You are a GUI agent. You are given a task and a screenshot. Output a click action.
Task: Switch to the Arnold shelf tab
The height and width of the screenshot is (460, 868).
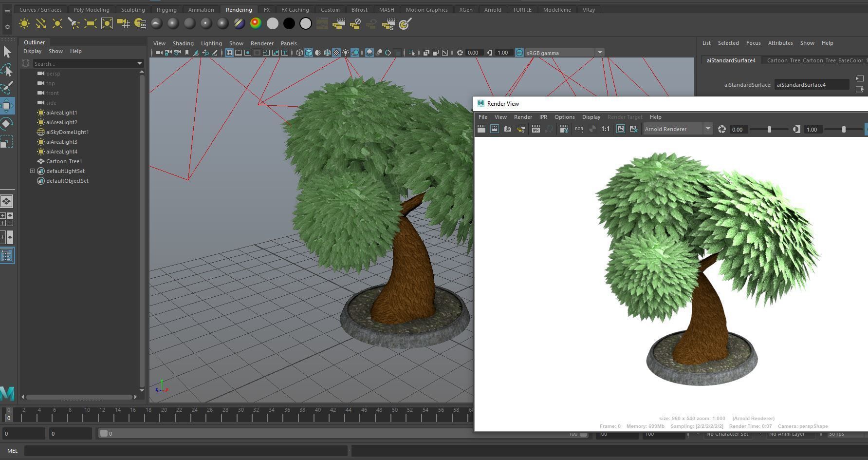pos(493,10)
